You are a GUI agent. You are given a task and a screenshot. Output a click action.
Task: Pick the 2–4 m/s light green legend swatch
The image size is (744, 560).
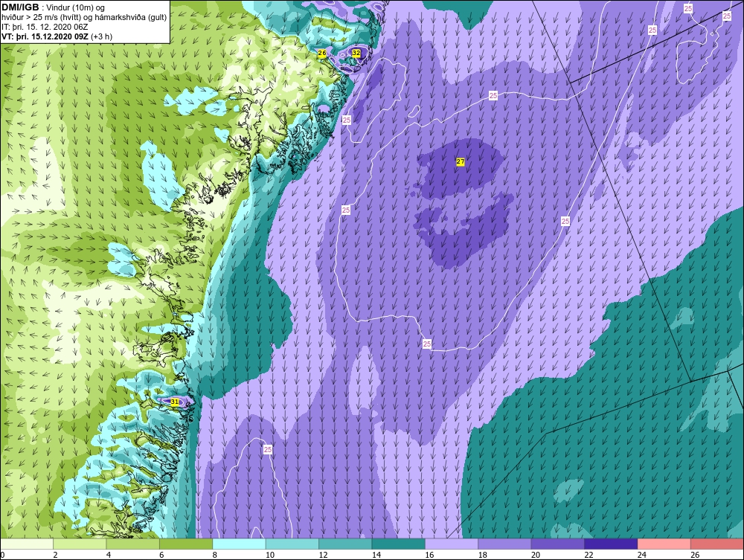pyautogui.click(x=80, y=544)
